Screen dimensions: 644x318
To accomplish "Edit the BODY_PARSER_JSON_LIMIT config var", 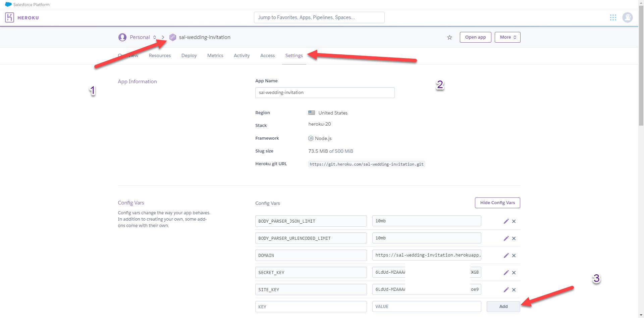I will 506,221.
